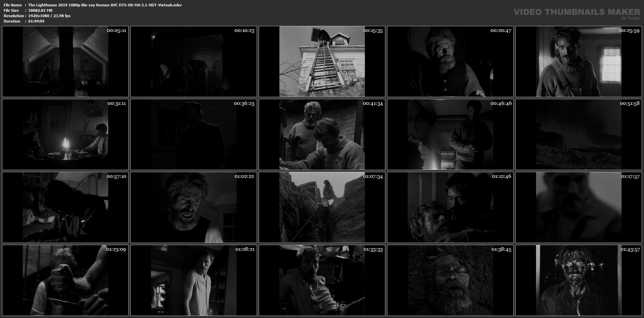Select the thumbnail at 00:10:23
Image resolution: width=644 pixels, height=318 pixels.
(x=194, y=62)
